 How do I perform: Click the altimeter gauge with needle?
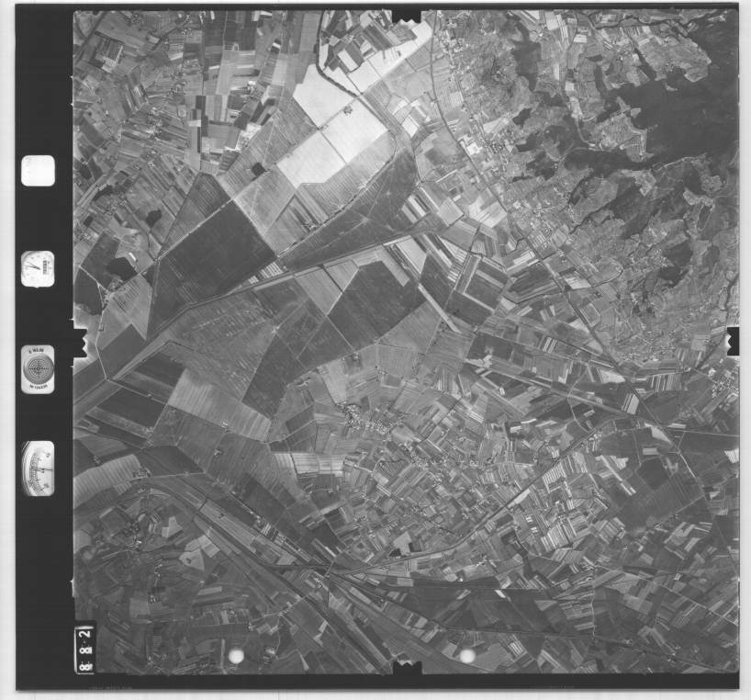tap(38, 468)
